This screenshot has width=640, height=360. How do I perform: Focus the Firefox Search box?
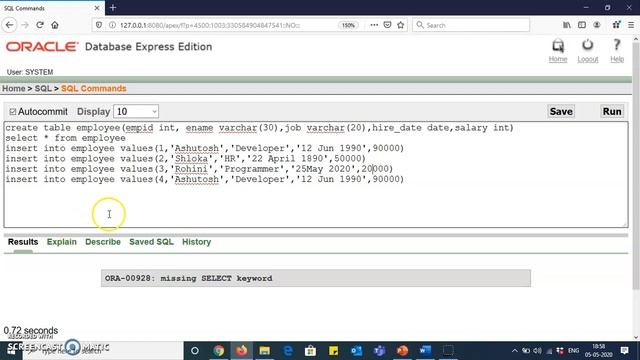pos(471,25)
